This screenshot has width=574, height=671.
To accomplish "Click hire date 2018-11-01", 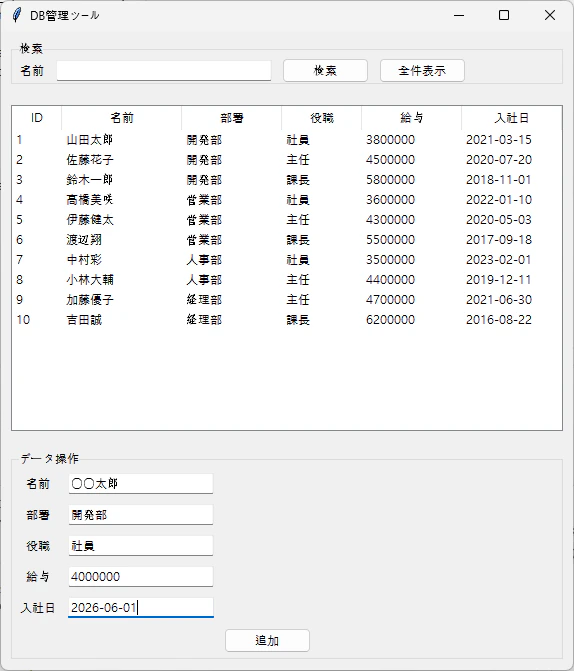I will [499, 180].
